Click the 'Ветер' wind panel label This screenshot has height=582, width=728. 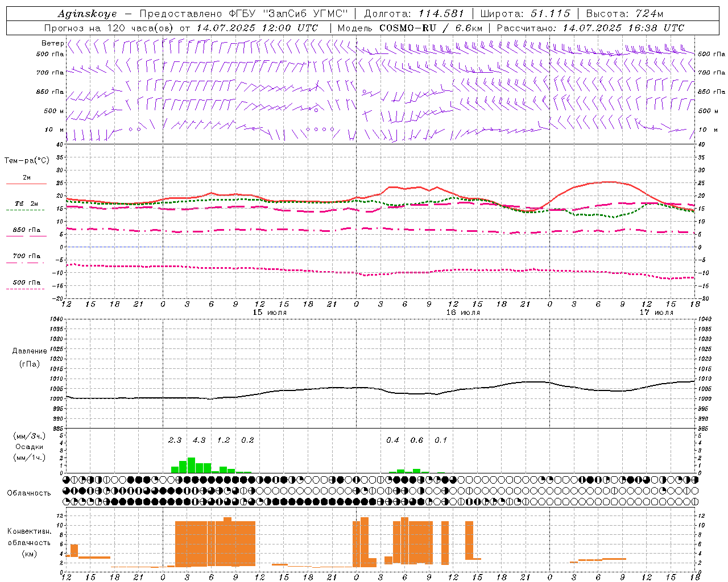tap(53, 43)
